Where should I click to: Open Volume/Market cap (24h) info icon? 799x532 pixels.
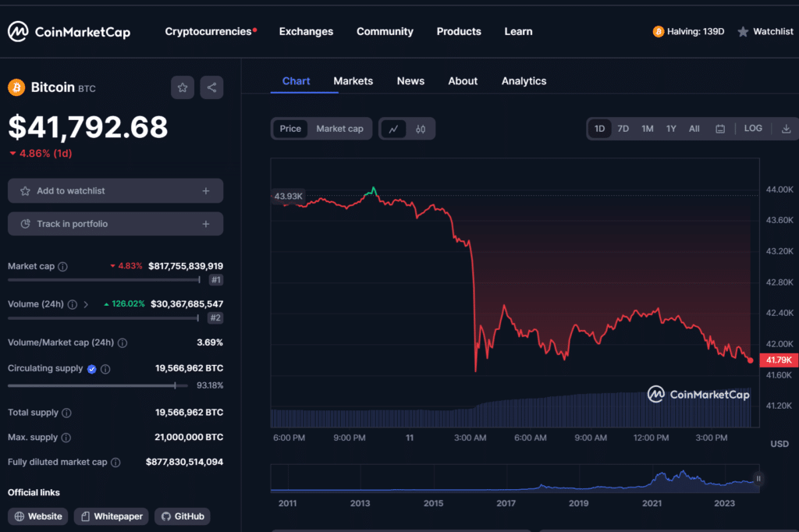point(123,343)
